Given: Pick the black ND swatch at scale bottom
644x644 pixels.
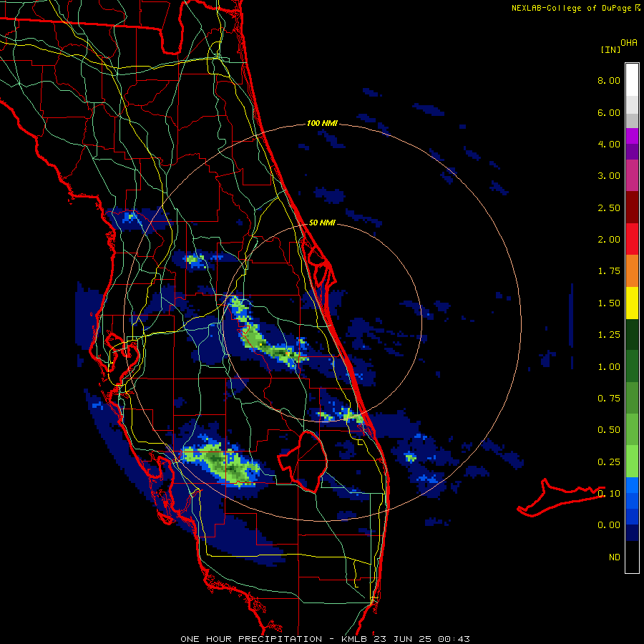Looking at the screenshot, I should tap(632, 557).
